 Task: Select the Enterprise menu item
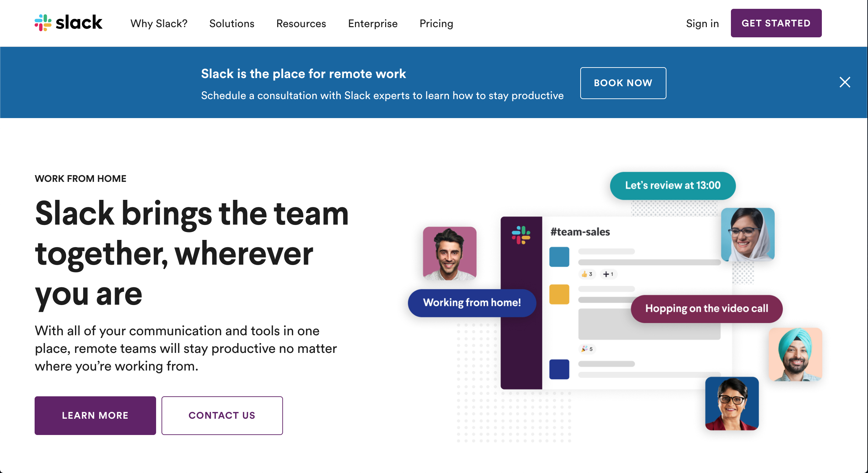point(373,23)
